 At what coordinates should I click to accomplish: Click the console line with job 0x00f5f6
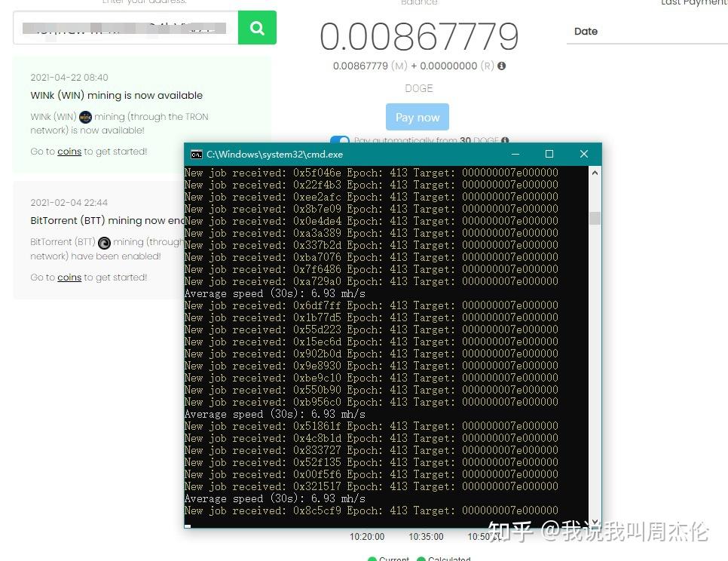(371, 474)
